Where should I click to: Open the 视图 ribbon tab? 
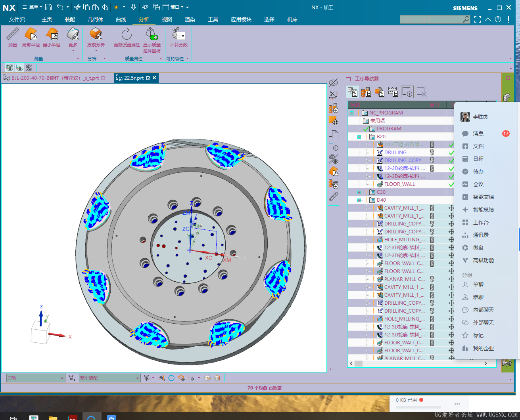tap(167, 19)
